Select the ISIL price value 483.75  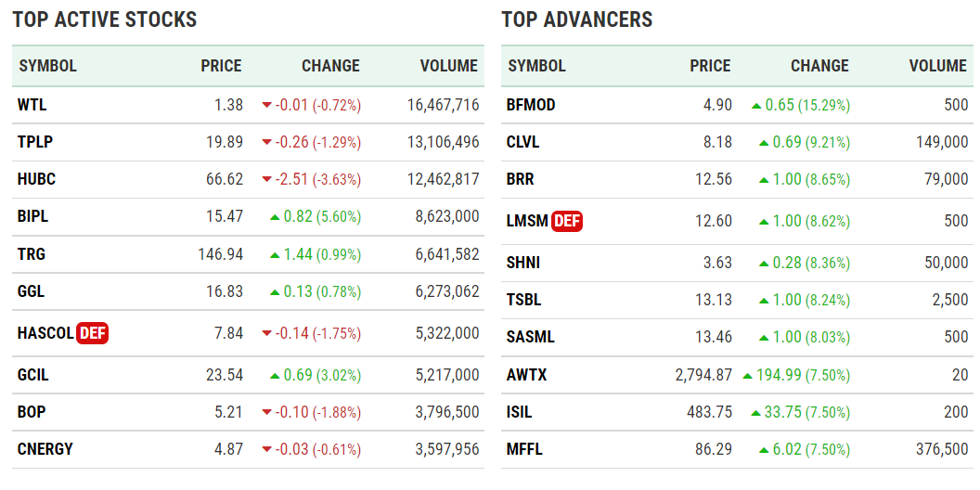(x=711, y=412)
